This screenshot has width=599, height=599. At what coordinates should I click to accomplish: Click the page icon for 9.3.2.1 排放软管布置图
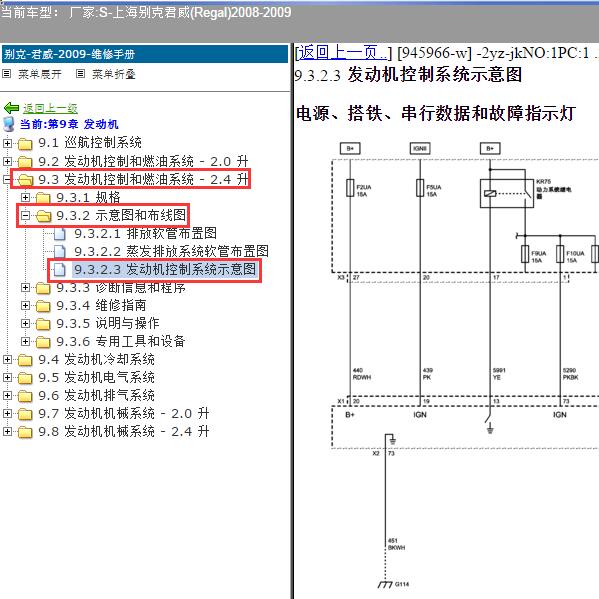(x=60, y=233)
